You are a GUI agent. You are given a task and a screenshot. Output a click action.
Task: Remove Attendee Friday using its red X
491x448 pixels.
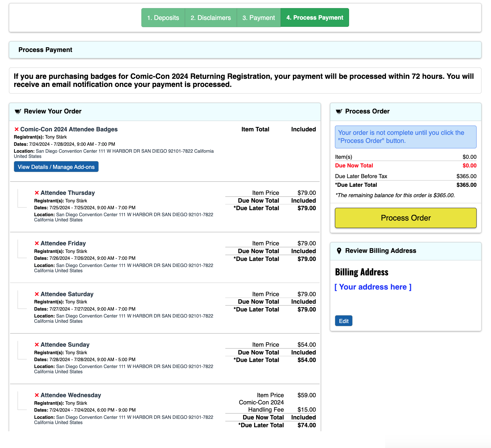(37, 243)
